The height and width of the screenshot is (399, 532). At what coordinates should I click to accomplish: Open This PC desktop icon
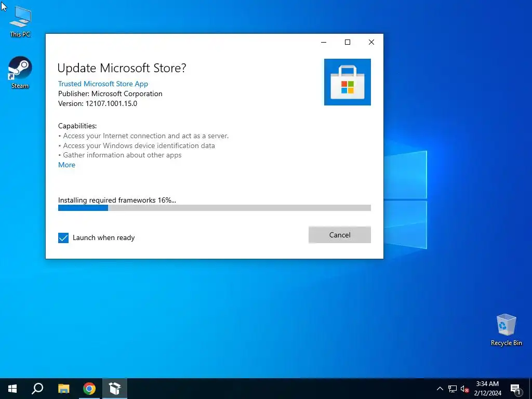point(20,22)
